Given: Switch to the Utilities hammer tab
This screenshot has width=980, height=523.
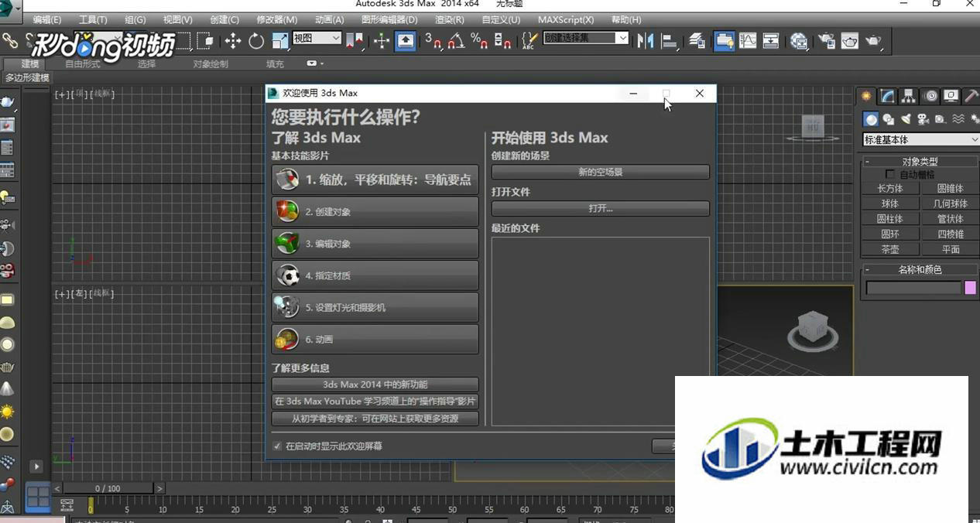Looking at the screenshot, I should 972,96.
